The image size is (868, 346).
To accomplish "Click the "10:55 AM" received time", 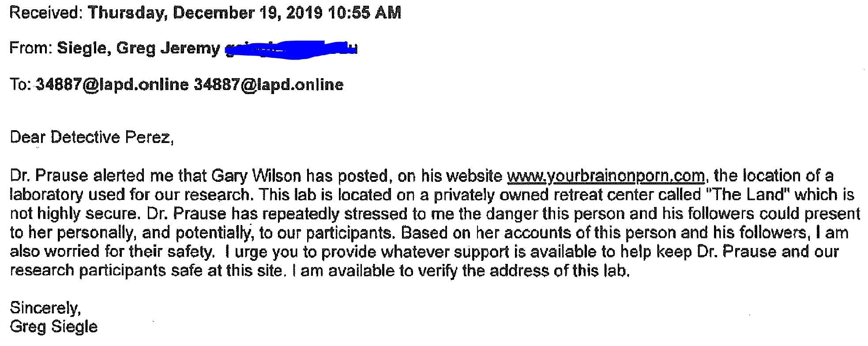I will pos(364,13).
